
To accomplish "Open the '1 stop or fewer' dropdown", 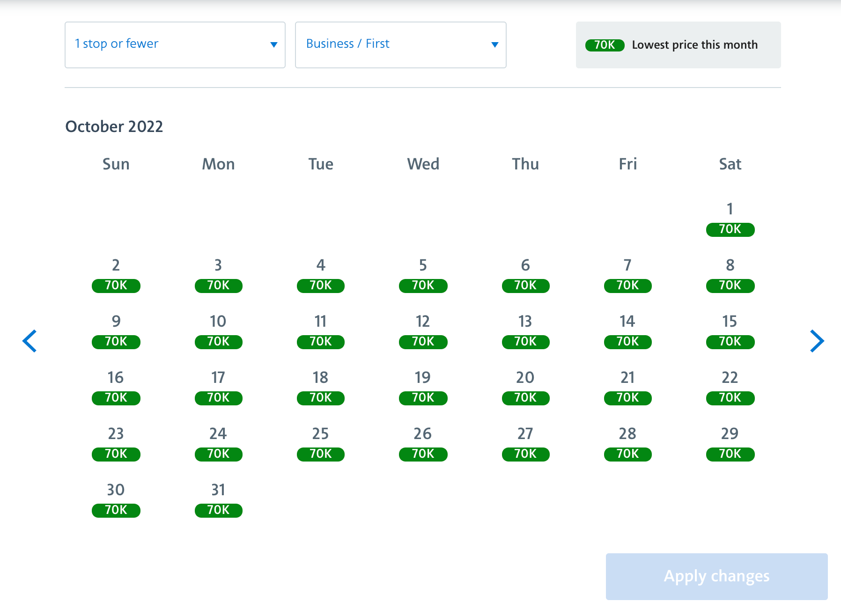I will pyautogui.click(x=175, y=45).
